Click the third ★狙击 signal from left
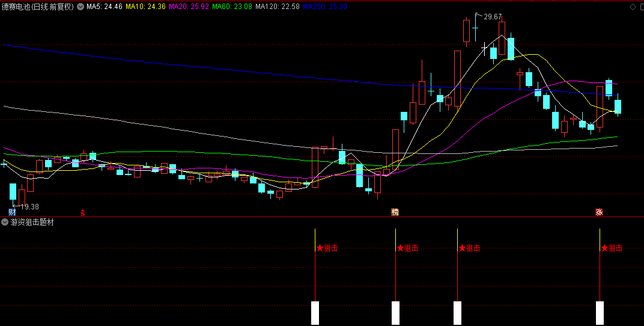Viewport: 644px width, 326px height. tap(469, 248)
